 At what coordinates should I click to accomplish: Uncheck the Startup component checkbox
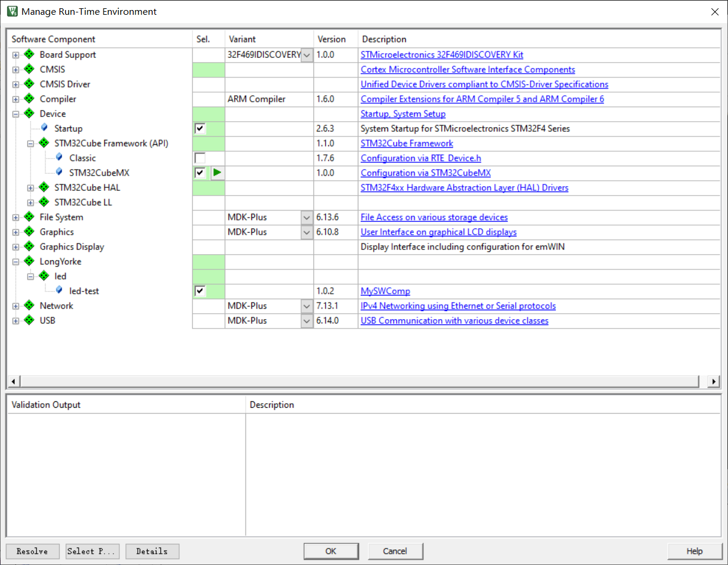pos(200,129)
